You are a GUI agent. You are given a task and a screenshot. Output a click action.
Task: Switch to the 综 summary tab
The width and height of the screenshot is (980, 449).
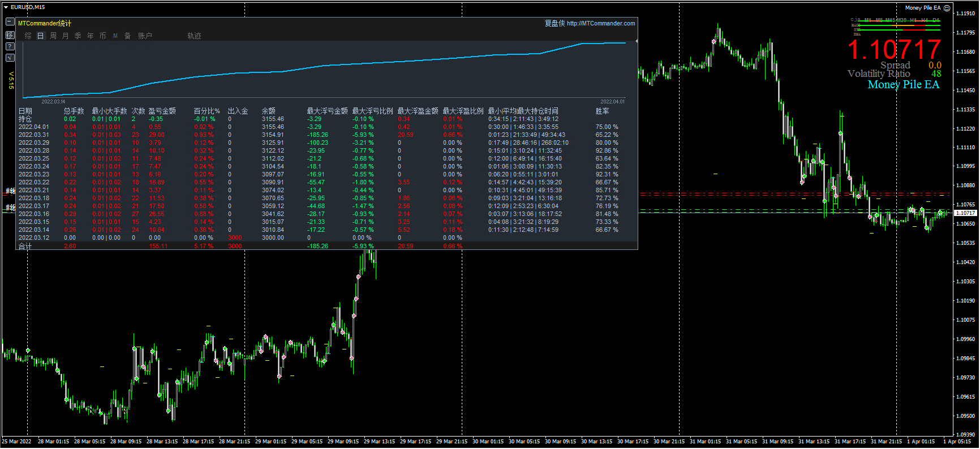click(28, 36)
